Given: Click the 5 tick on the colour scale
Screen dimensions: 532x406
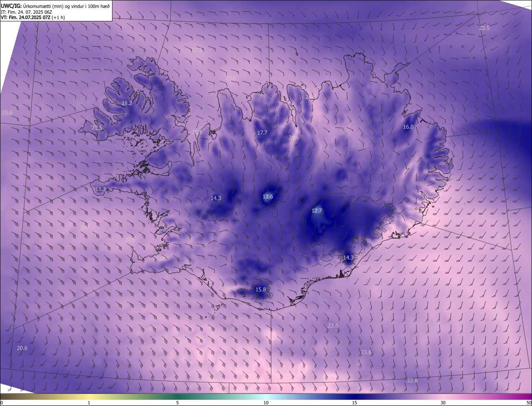Looking at the screenshot, I should click(177, 403).
